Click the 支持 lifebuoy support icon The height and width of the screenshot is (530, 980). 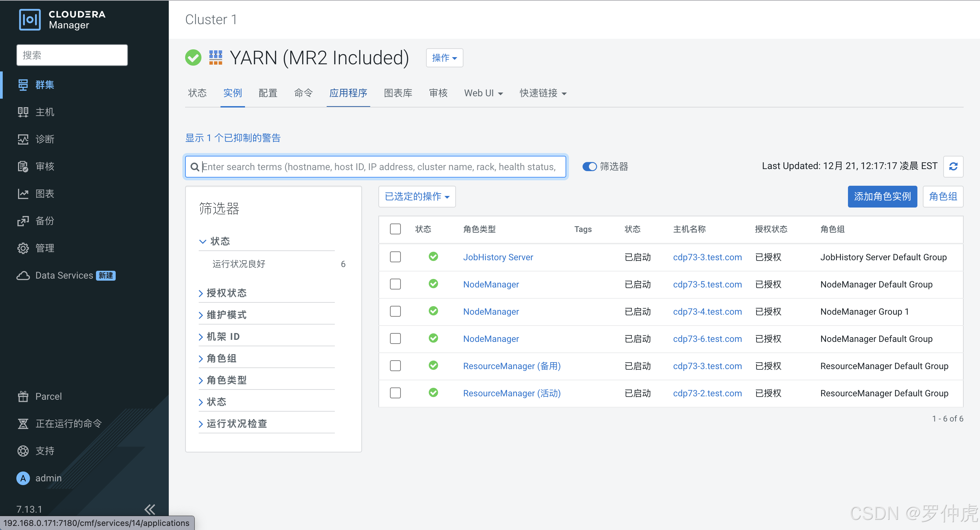[x=23, y=450]
